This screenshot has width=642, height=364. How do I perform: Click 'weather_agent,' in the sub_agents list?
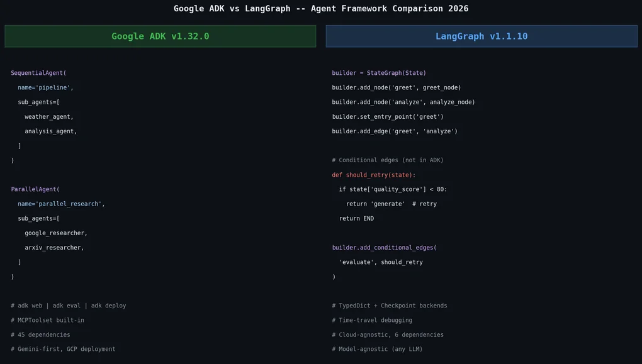(49, 116)
